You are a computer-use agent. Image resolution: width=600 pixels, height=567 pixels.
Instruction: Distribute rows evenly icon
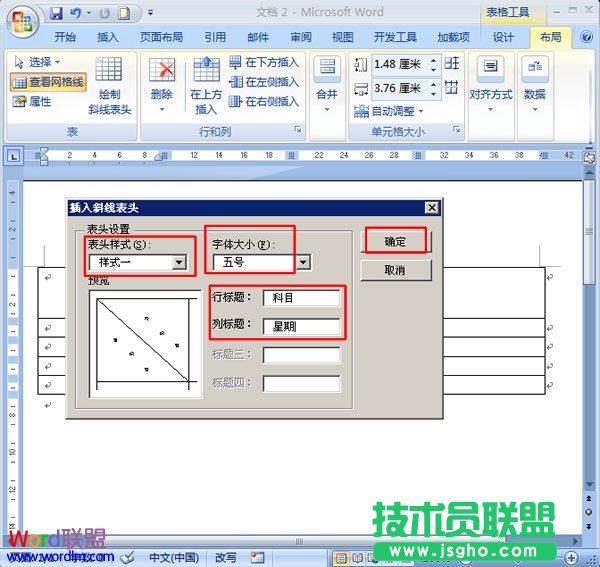452,63
